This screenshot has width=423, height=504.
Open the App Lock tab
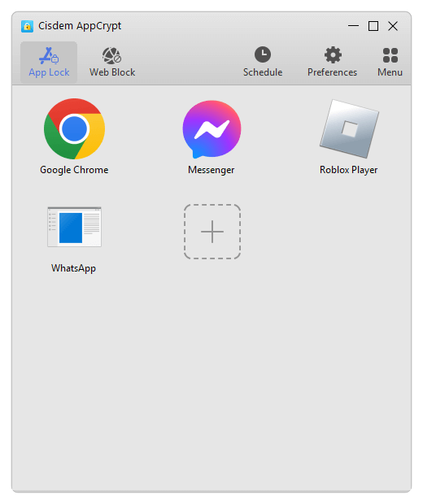49,63
